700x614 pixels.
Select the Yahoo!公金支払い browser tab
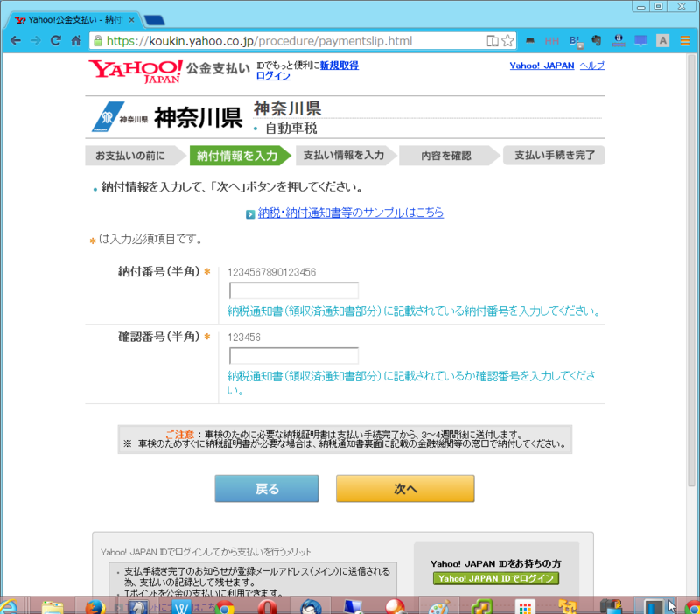(72, 20)
